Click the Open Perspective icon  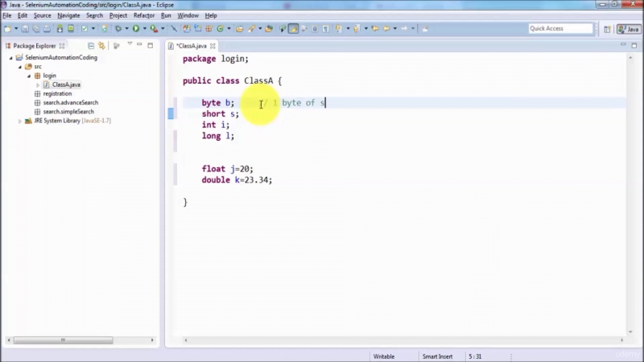coord(608,29)
